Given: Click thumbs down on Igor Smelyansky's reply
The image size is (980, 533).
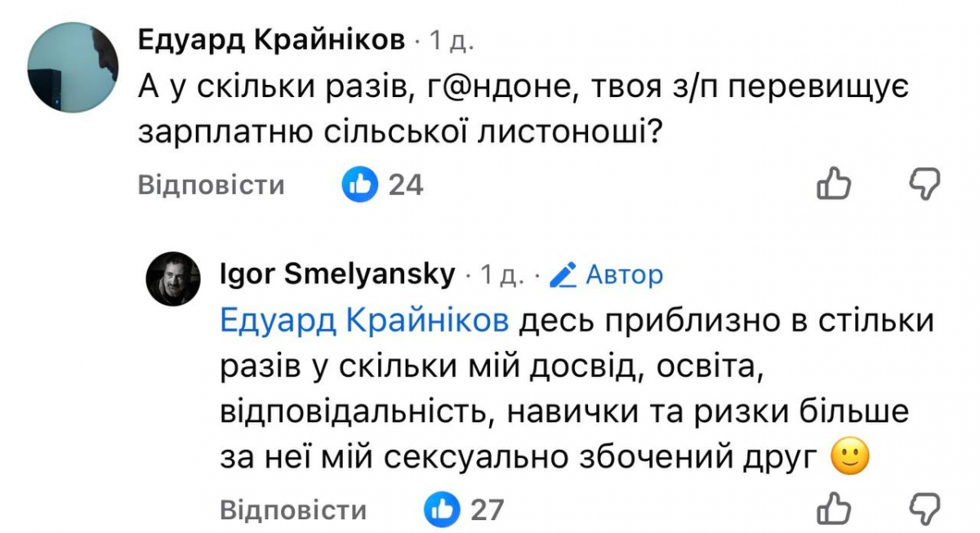Looking at the screenshot, I should click(x=925, y=509).
